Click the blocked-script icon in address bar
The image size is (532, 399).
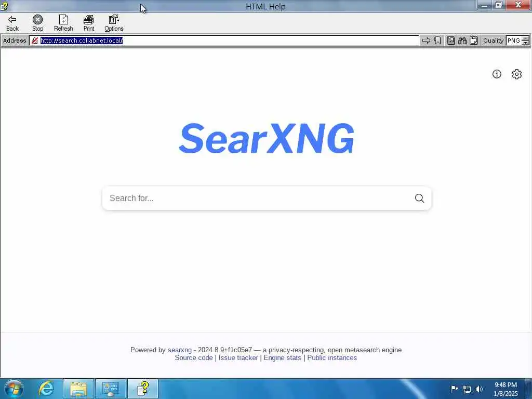tap(34, 41)
